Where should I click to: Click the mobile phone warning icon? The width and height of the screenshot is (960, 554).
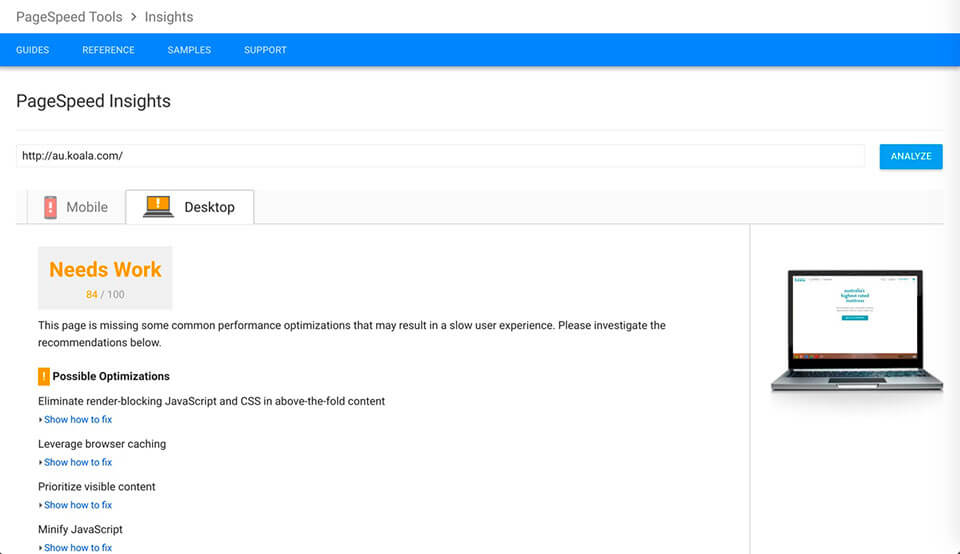pos(50,207)
